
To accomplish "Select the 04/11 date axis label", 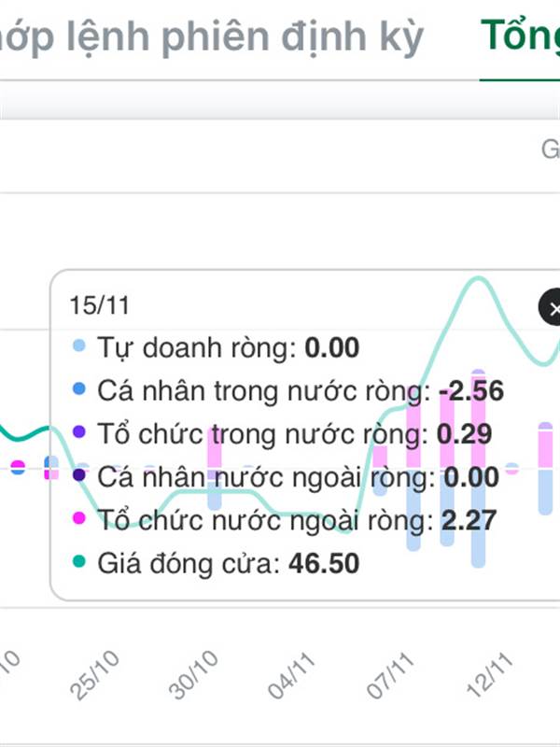I will pyautogui.click(x=291, y=675).
